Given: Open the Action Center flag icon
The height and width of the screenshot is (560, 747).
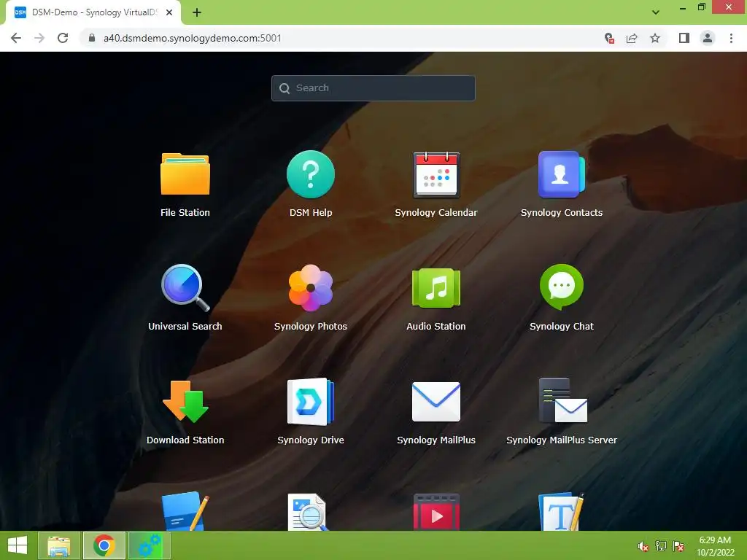Looking at the screenshot, I should click(678, 546).
